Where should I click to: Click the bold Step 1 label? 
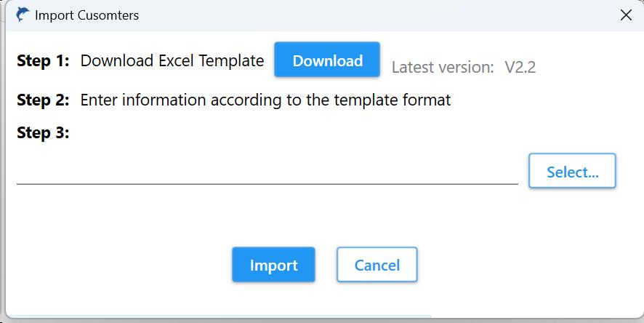click(43, 61)
